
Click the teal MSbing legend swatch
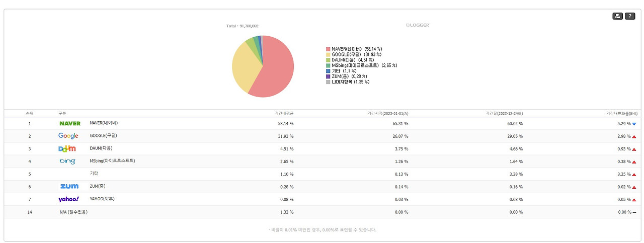(x=328, y=65)
